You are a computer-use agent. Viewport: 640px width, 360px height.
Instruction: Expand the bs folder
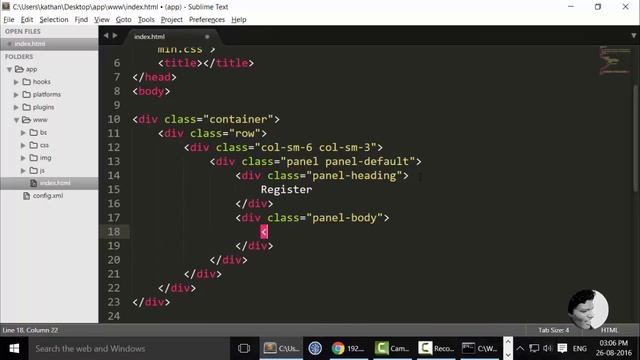point(23,133)
